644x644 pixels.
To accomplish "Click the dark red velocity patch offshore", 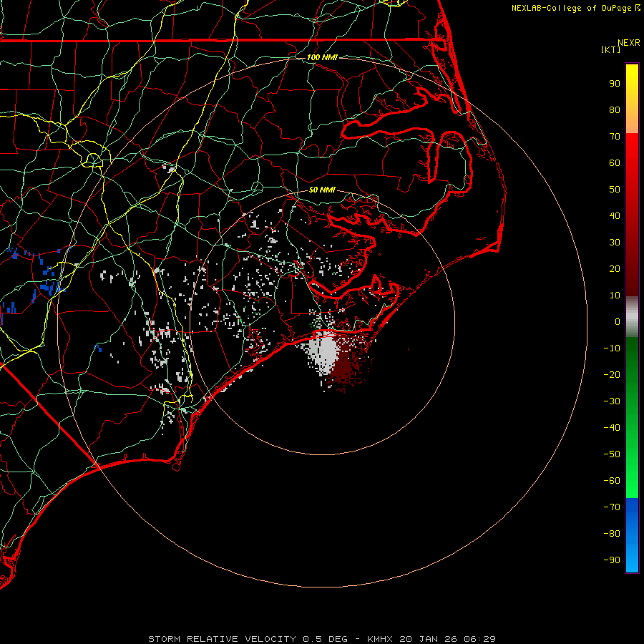I will tap(349, 364).
